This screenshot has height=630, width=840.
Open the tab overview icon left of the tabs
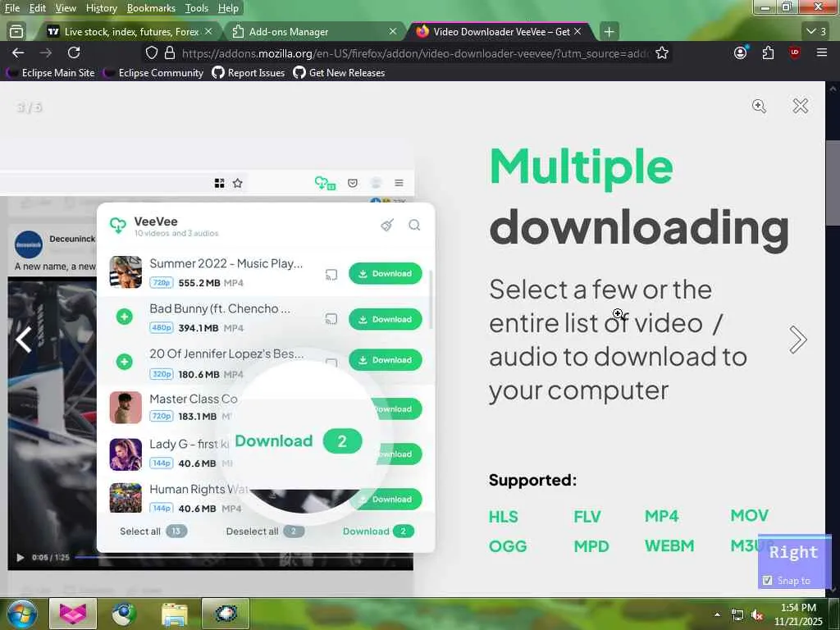(x=16, y=32)
